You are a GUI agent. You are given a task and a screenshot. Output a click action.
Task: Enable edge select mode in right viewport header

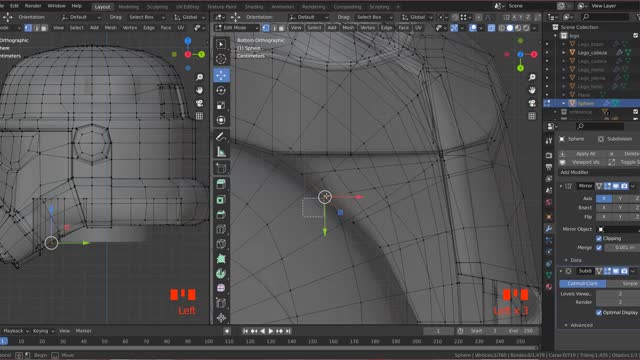click(274, 28)
